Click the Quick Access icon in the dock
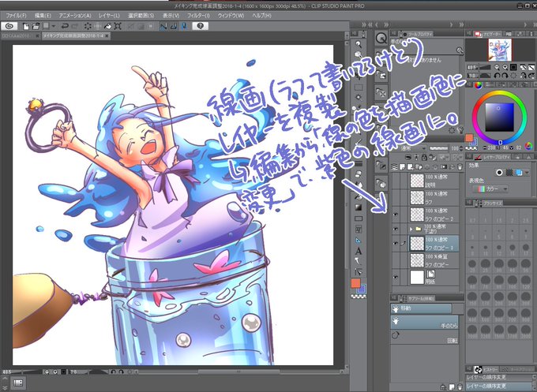Image resolution: width=537 pixels, height=392 pixels. tap(381, 39)
